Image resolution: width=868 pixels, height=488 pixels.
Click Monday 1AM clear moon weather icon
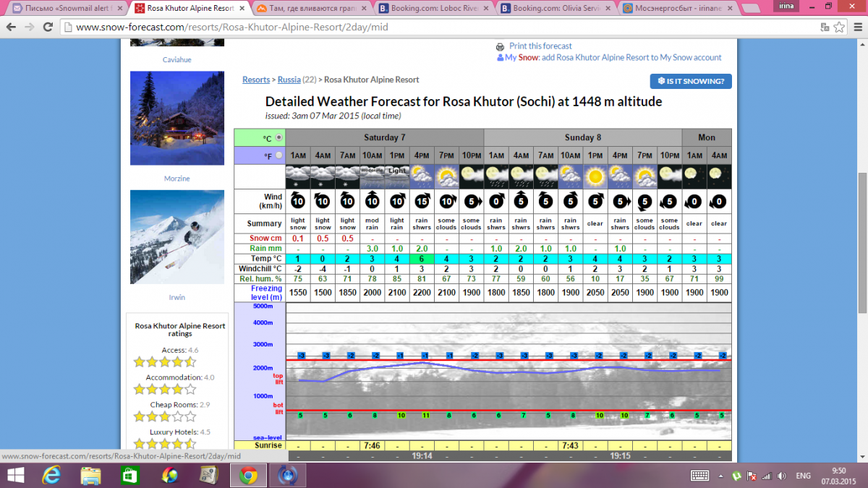[694, 177]
